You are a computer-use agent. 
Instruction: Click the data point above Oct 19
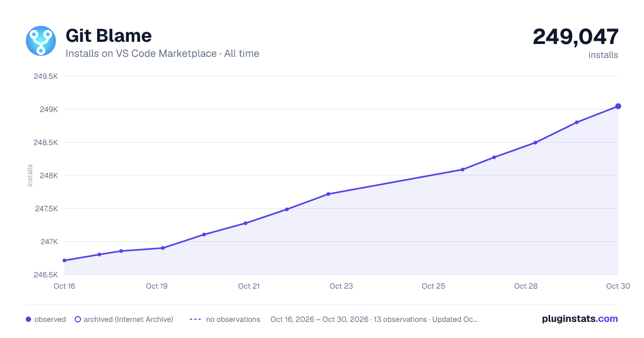click(x=163, y=248)
